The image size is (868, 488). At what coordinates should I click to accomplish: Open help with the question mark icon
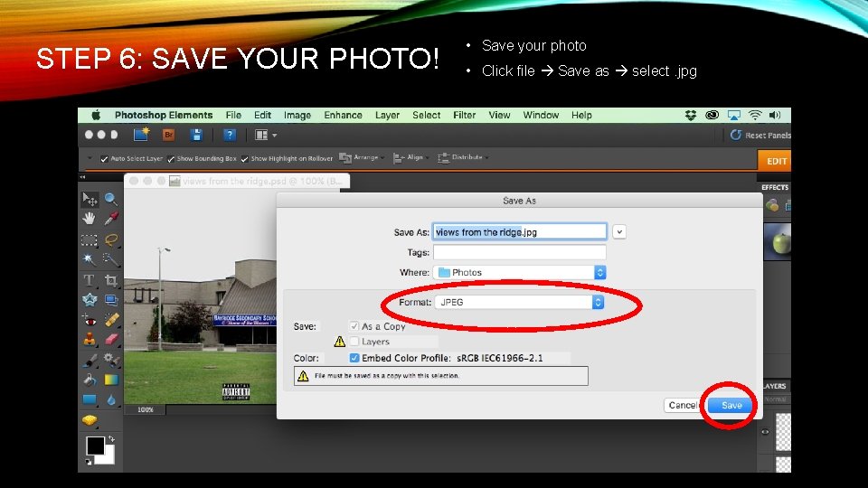229,135
